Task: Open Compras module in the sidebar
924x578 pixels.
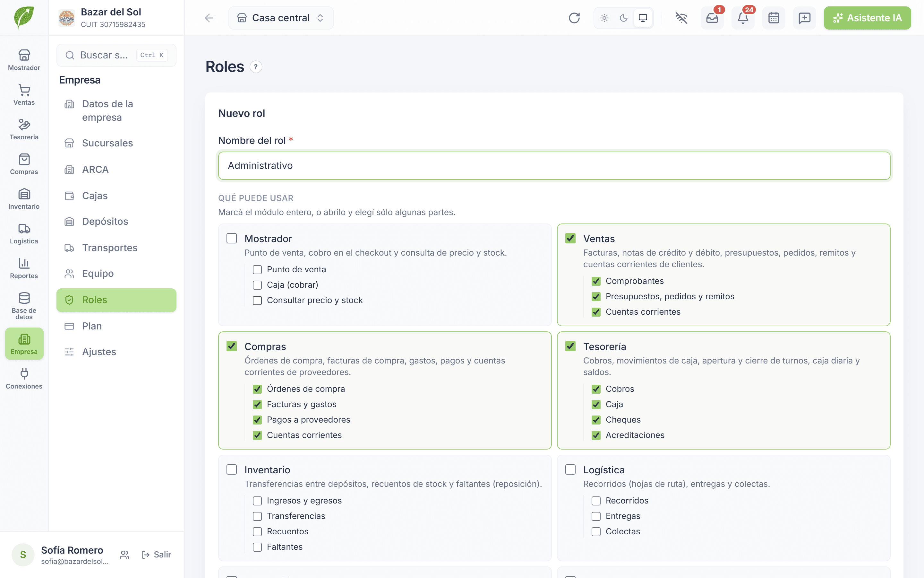Action: pos(24,164)
